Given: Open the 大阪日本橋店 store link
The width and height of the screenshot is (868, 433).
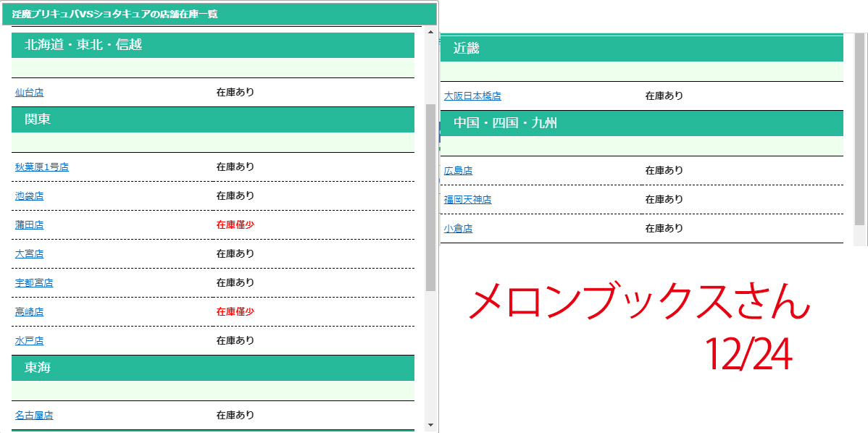Looking at the screenshot, I should tap(472, 96).
